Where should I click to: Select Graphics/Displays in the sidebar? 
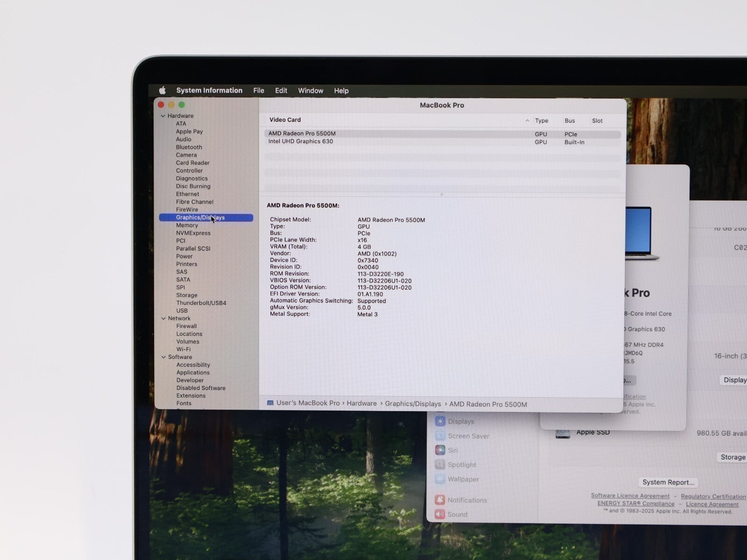coord(206,217)
